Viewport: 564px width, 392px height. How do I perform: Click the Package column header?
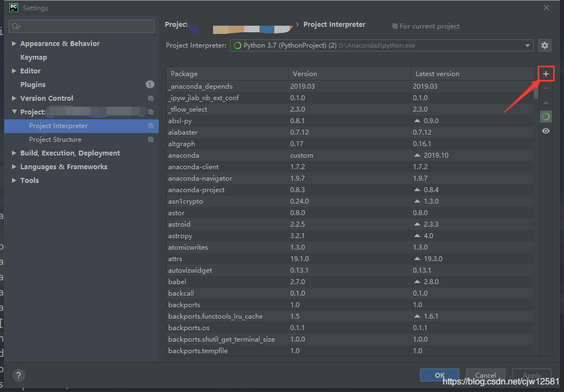(x=227, y=74)
